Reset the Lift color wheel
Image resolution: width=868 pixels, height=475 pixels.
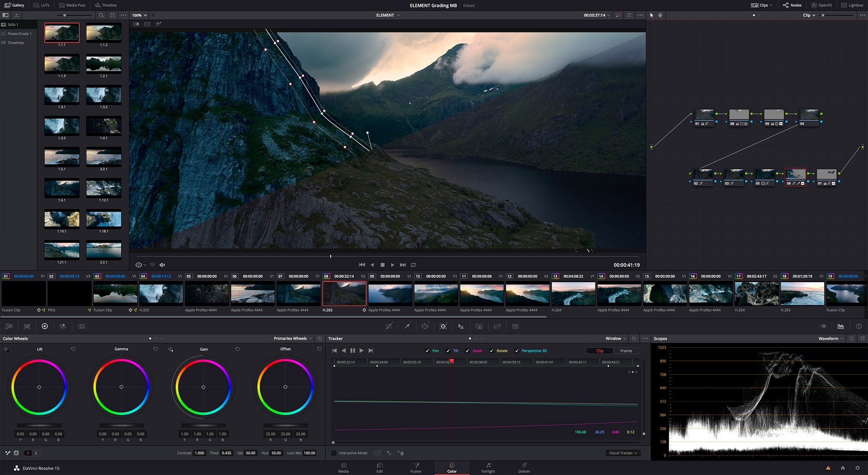pyautogui.click(x=73, y=349)
